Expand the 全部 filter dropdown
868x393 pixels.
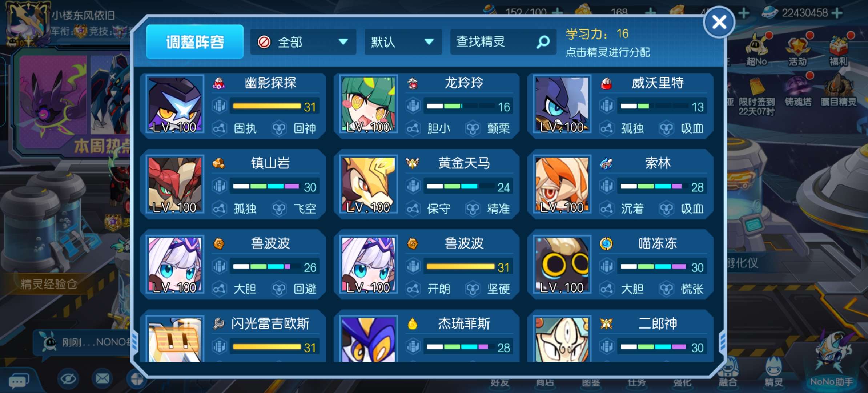[303, 42]
